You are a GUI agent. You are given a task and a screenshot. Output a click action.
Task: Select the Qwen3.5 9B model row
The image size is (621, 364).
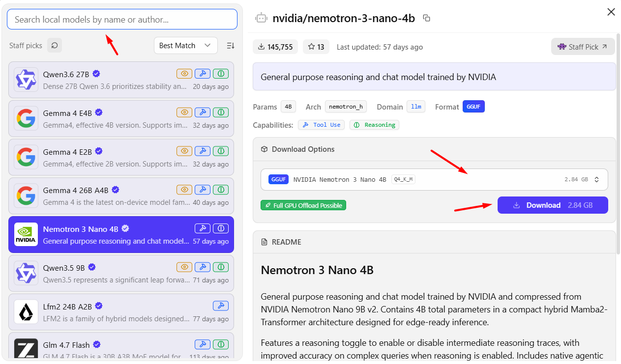(121, 273)
